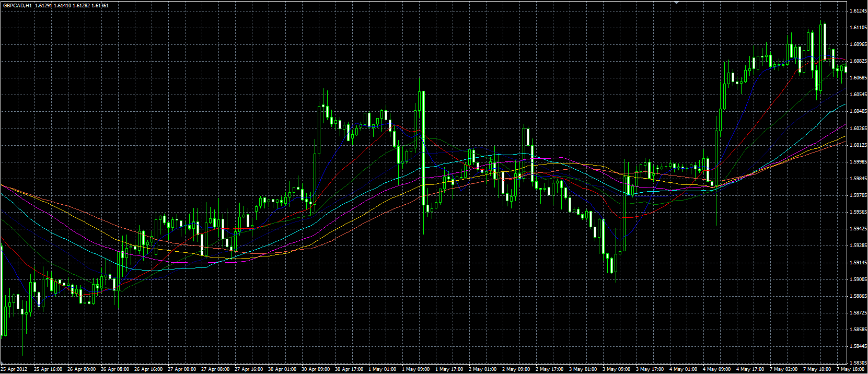Screen dimensions: 868x374
Task: Click the 1.59285 price axis label
Action: (x=858, y=246)
